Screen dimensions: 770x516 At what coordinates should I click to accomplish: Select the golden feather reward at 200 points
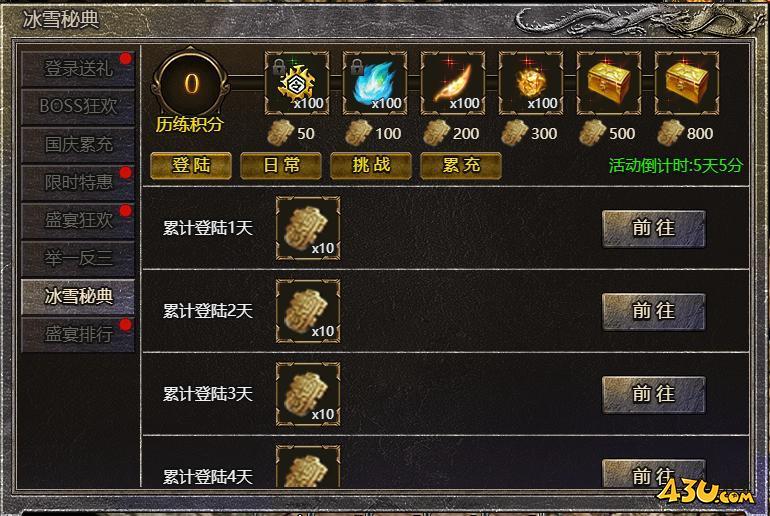(x=453, y=83)
